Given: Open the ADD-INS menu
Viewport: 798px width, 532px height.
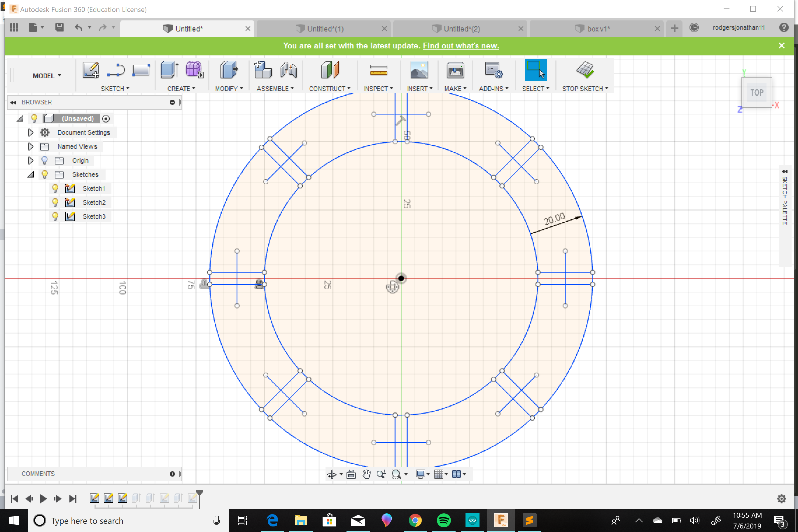Looking at the screenshot, I should pos(493,89).
